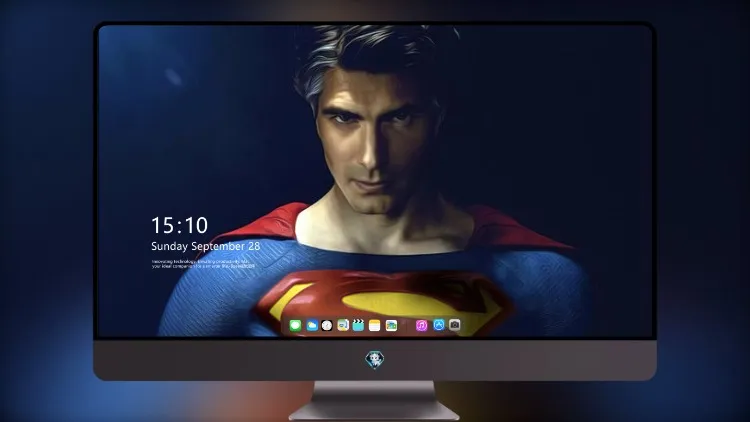Click the Sunday September 28 date text

tap(206, 246)
